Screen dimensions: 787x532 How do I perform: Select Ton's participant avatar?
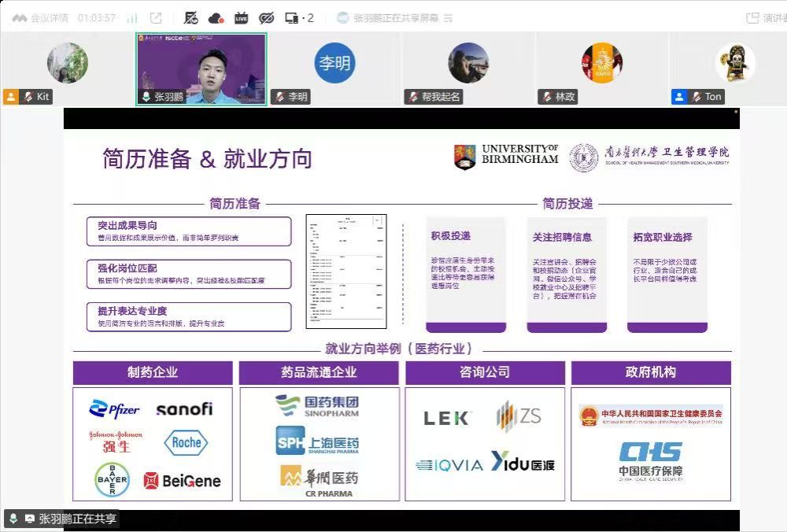[x=735, y=63]
